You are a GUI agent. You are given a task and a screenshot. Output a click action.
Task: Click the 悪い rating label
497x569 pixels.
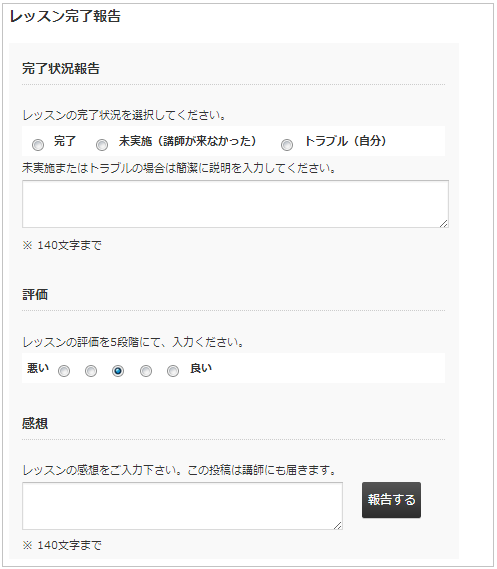(38, 368)
